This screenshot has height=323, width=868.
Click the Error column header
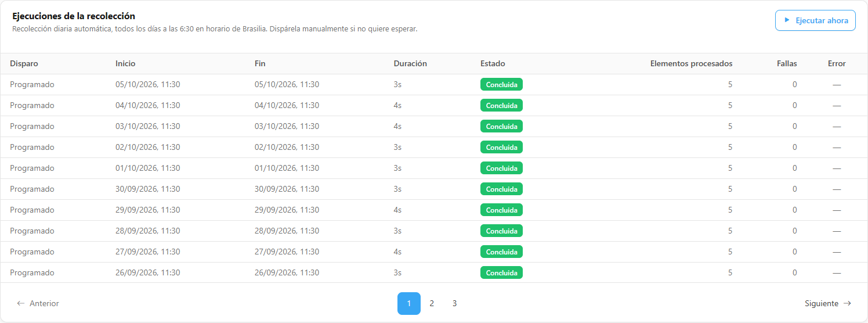(837, 63)
